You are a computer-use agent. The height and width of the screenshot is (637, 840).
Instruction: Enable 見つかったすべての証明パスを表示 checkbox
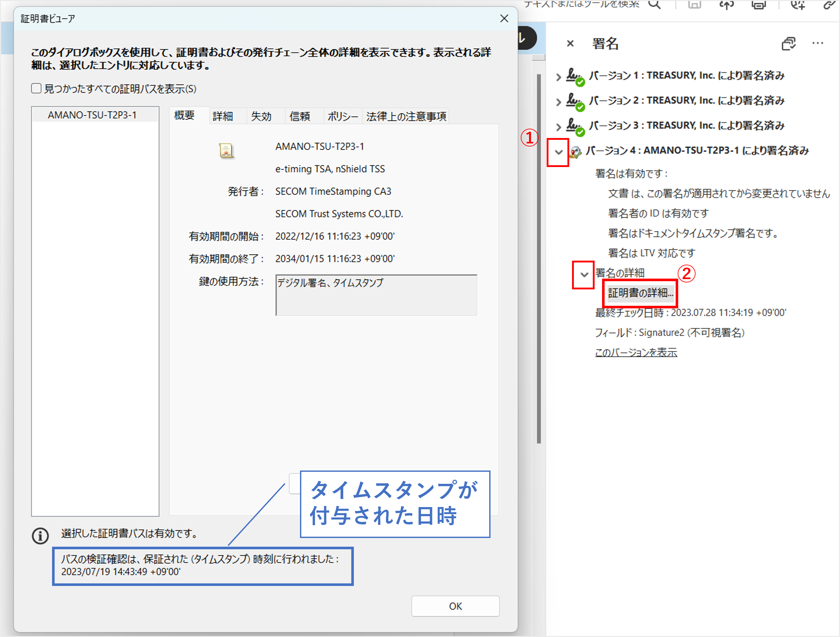click(36, 88)
